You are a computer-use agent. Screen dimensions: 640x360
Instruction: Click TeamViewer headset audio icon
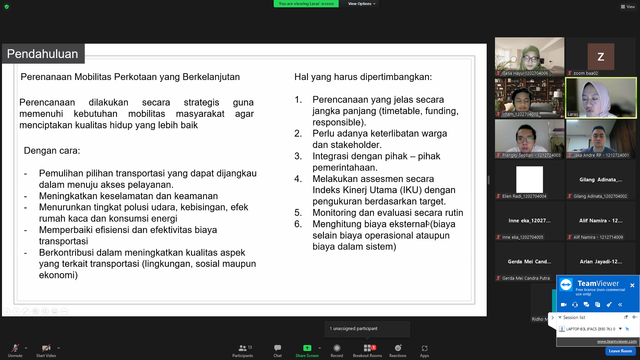575,304
